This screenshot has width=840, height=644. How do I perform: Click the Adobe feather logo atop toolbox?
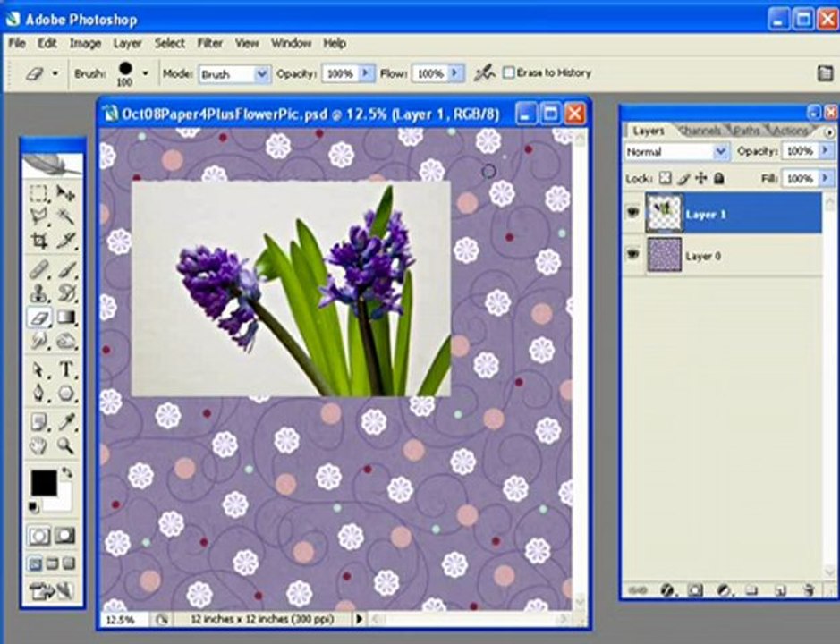coord(53,165)
